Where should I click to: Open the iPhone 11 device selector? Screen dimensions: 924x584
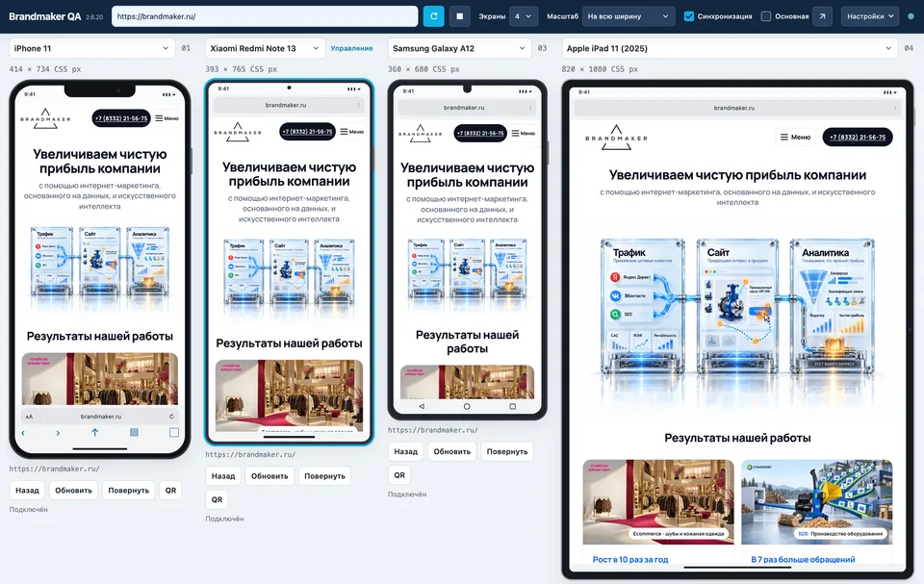click(x=92, y=48)
